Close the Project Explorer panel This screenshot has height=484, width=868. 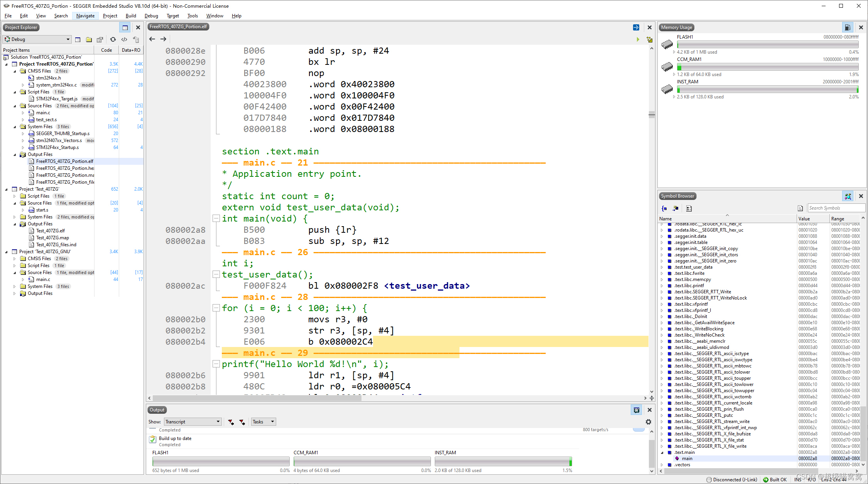tap(138, 27)
